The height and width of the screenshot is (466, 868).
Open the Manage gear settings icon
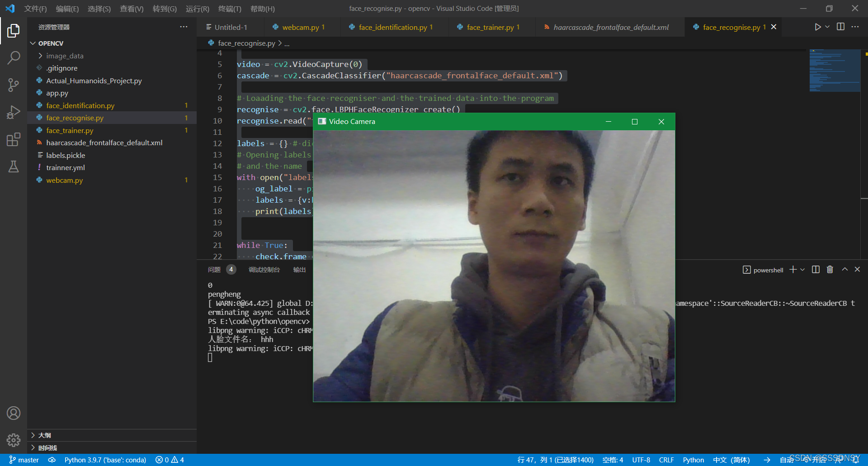pyautogui.click(x=14, y=440)
